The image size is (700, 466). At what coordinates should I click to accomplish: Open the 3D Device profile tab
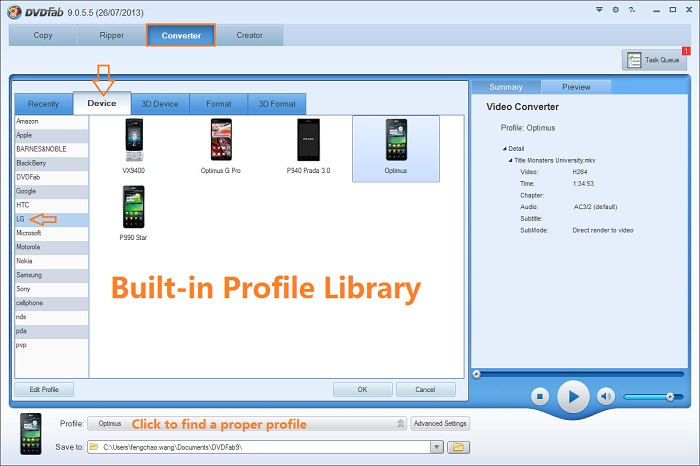160,104
